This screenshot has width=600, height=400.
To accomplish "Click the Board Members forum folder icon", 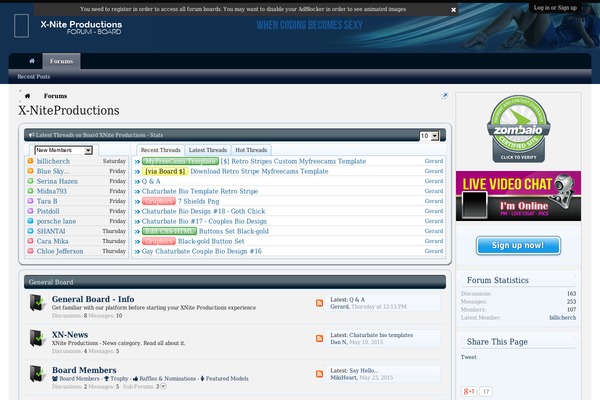I will [x=38, y=373].
